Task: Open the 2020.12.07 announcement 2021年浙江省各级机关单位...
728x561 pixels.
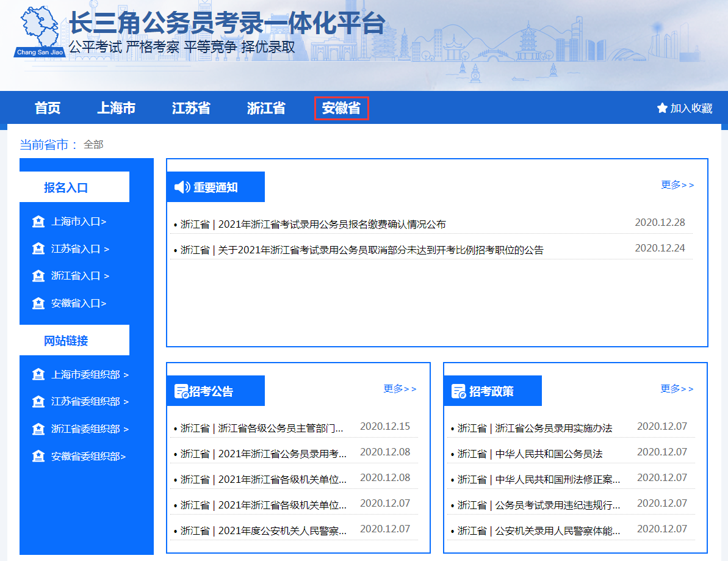Action: (x=263, y=505)
